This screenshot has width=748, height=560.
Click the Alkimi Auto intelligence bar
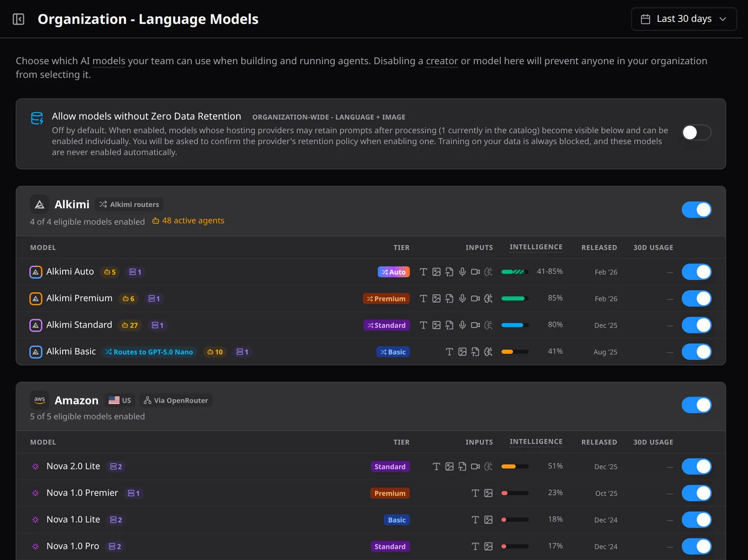point(515,272)
